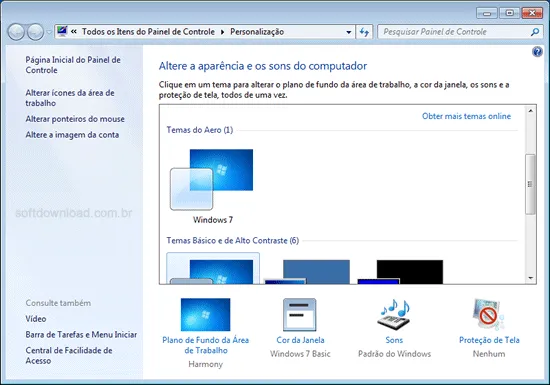Click the blue help question mark icon
550x385 pixels.
(x=537, y=52)
